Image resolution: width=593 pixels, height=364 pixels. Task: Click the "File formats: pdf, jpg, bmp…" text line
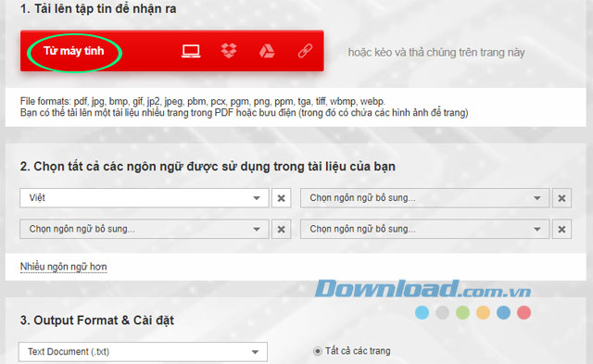click(x=203, y=101)
